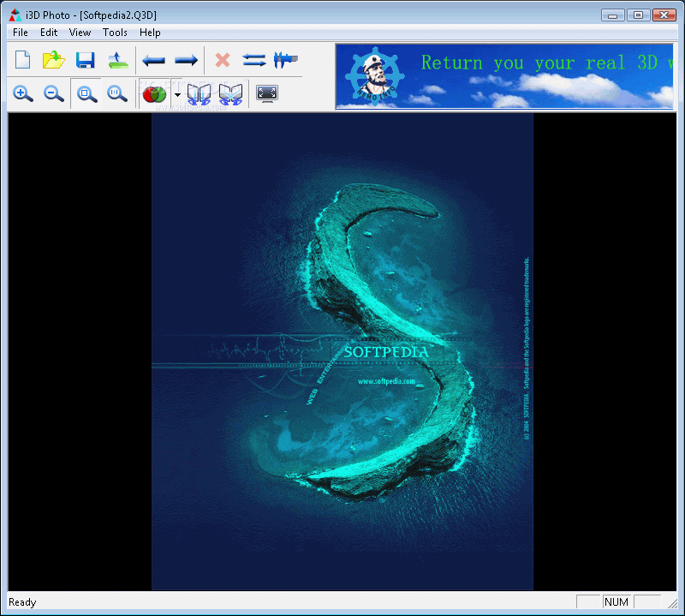This screenshot has height=616, width=685.
Task: Create a new document with the blank page icon
Action: [x=23, y=60]
